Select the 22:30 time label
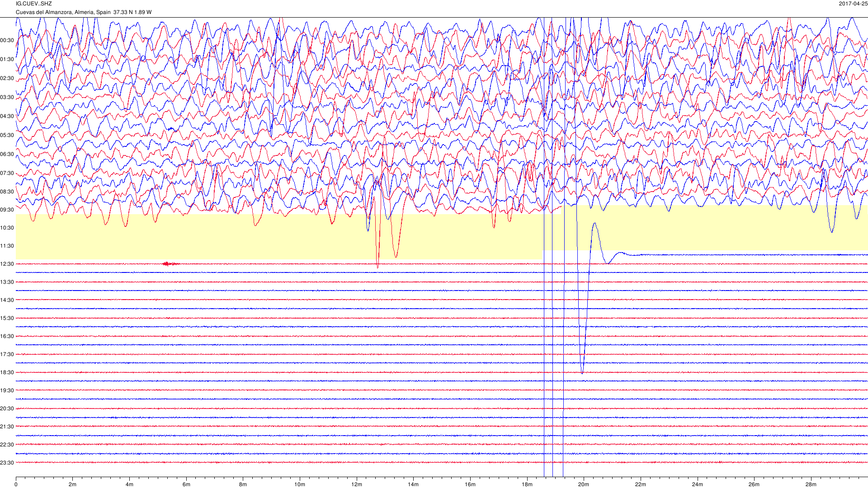Viewport: 868px width, 488px height. pyautogui.click(x=7, y=445)
